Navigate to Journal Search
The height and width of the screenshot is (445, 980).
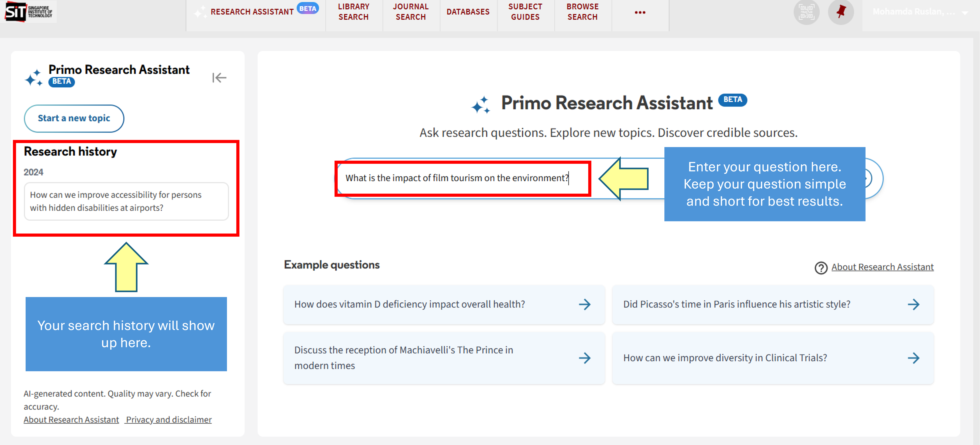point(410,11)
